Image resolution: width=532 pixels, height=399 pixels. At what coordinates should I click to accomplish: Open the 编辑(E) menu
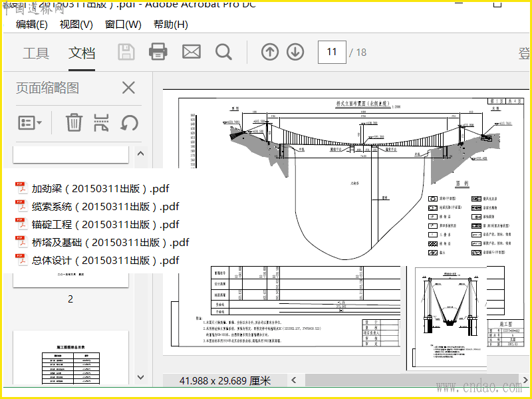tap(32, 25)
